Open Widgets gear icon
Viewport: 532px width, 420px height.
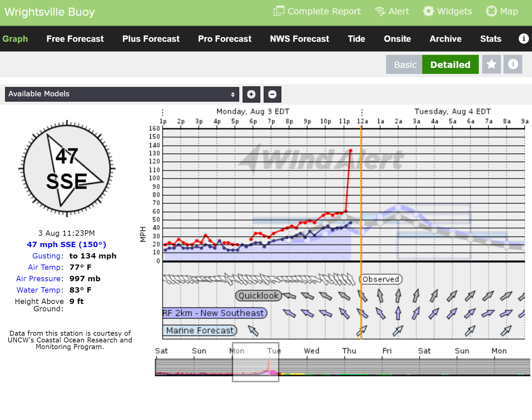428,11
